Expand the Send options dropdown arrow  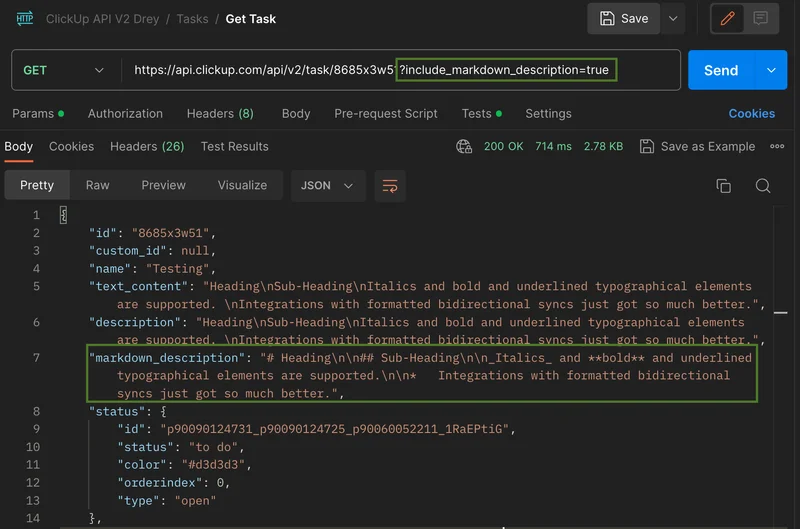pos(771,70)
